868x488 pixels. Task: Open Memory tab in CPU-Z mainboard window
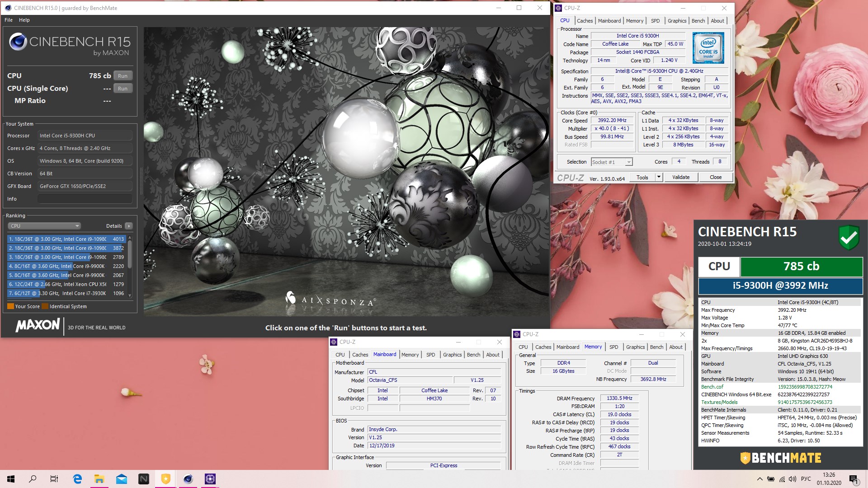(x=410, y=355)
